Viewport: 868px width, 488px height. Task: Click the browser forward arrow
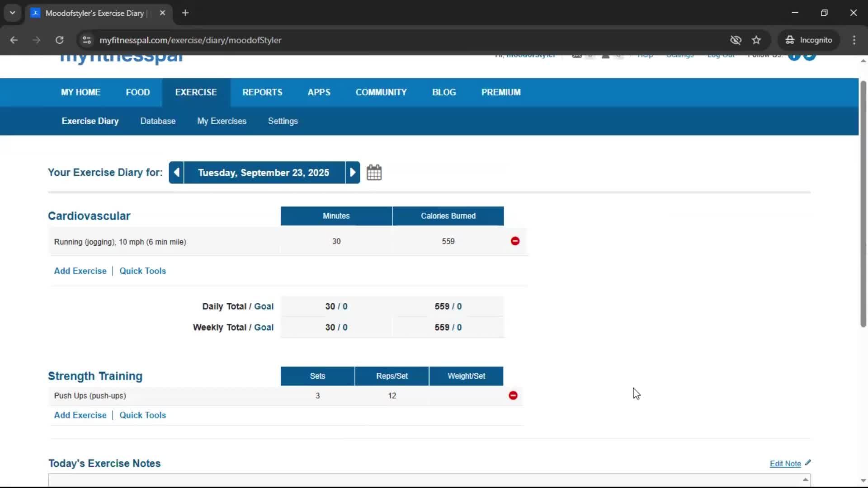(37, 40)
